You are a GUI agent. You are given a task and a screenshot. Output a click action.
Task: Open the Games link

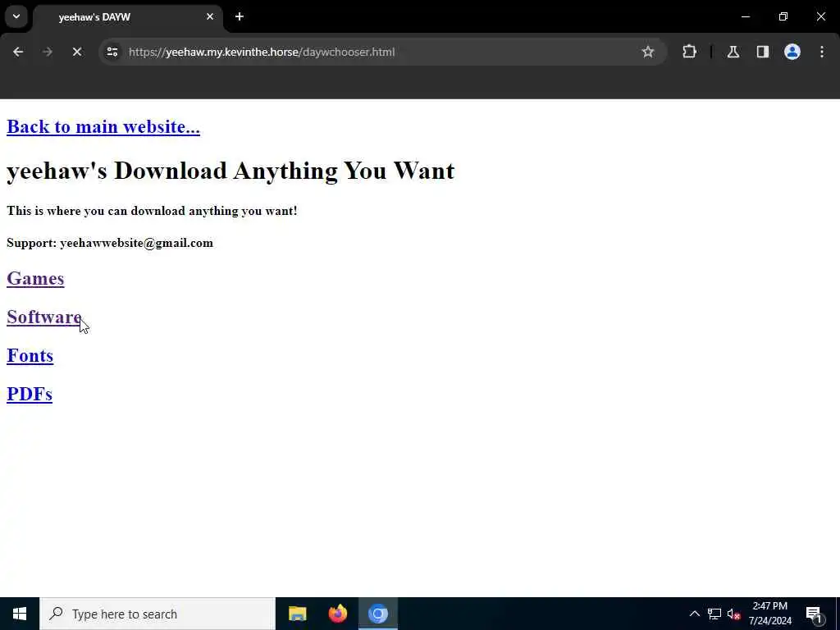(35, 279)
